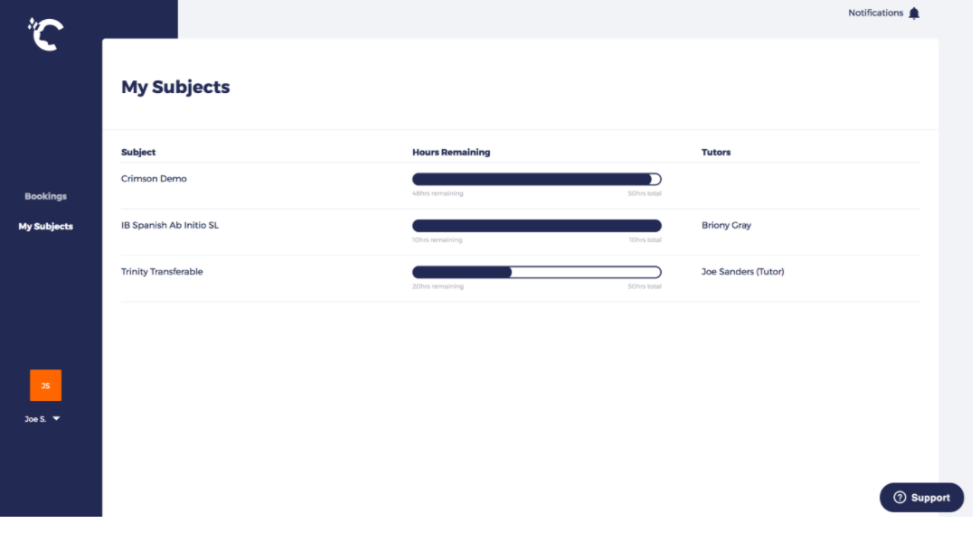Screen dimensions: 980x542
Task: Open the Bookings menu item
Action: click(45, 196)
